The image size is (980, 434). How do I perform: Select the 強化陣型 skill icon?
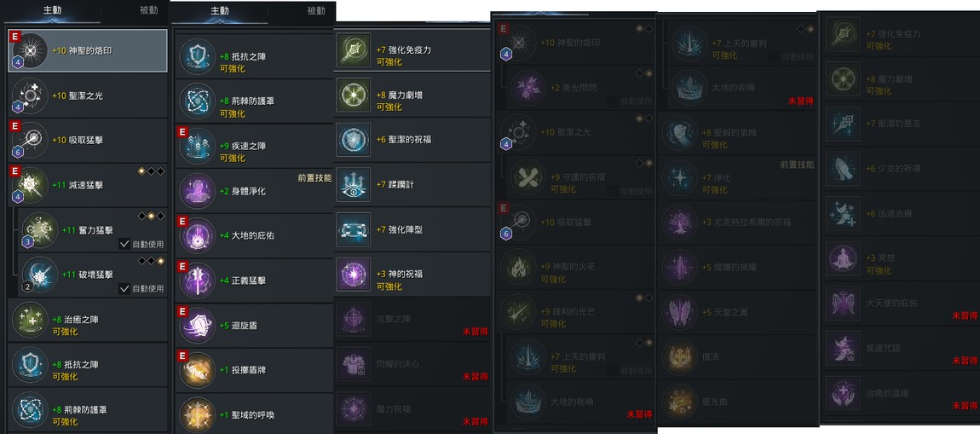[354, 229]
